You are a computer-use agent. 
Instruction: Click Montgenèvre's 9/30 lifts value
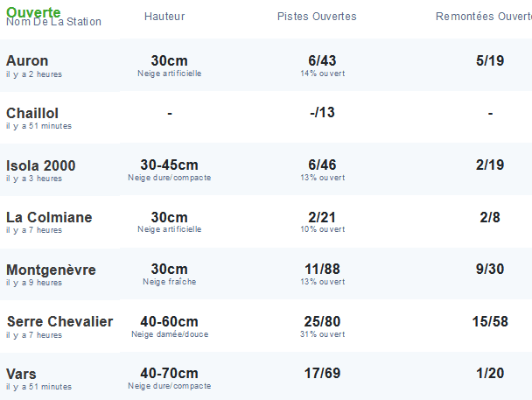(490, 270)
